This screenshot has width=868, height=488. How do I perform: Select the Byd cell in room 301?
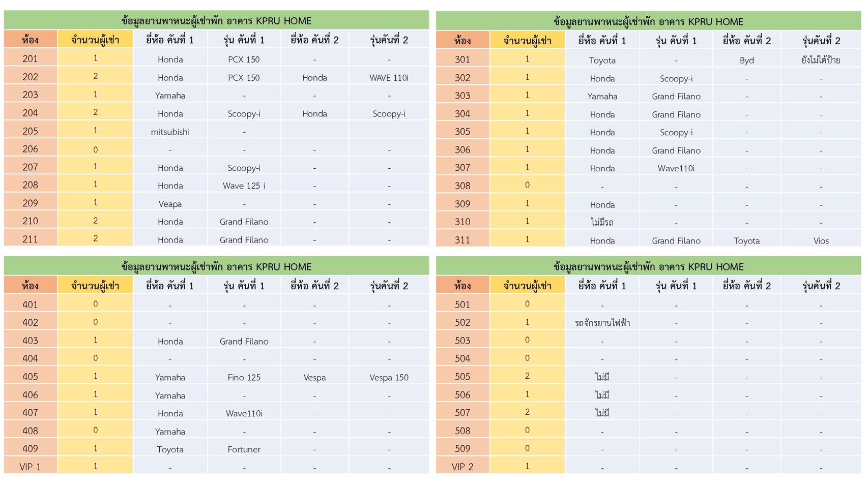746,60
